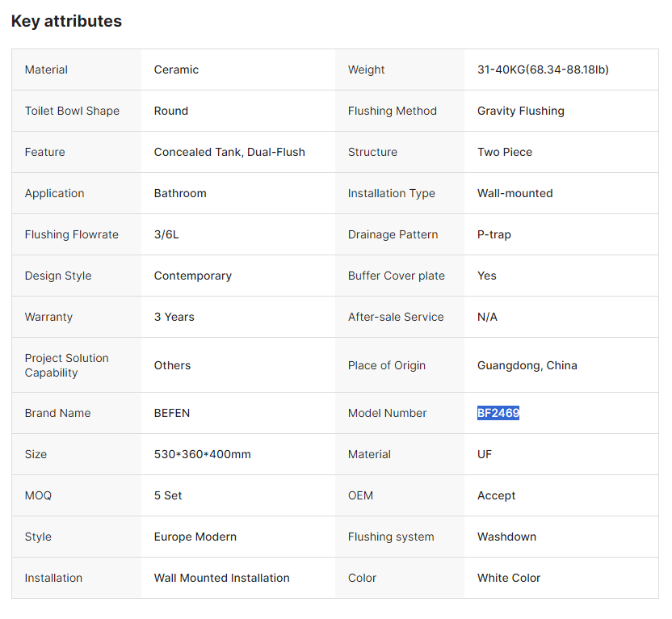Click the Ceramic material value
The image size is (672, 619).
tap(176, 69)
